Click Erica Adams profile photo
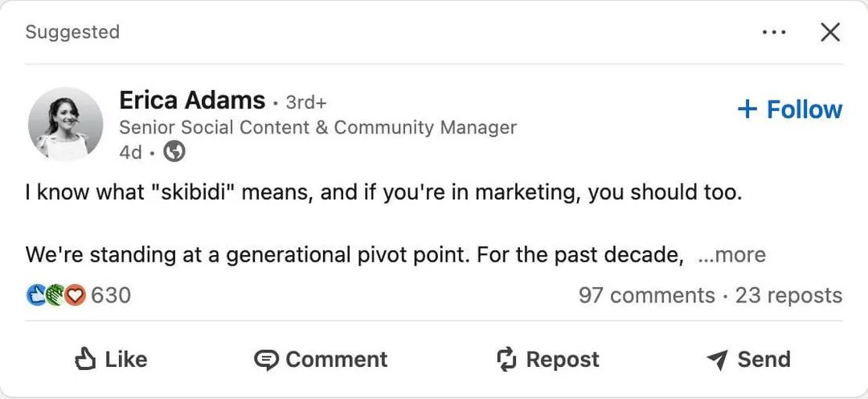868x399 pixels. click(x=65, y=124)
